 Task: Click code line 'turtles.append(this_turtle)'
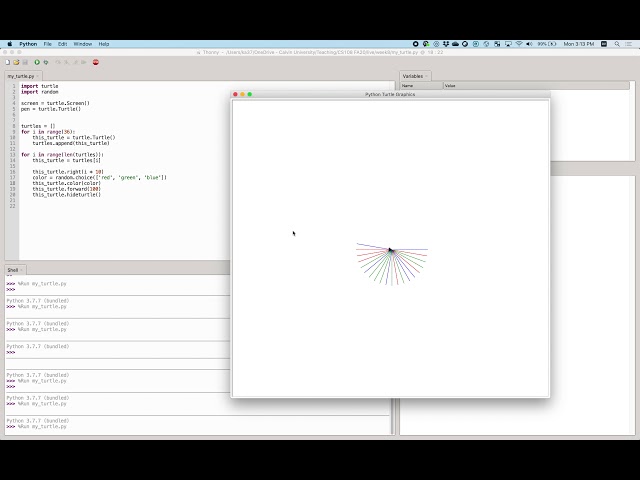[x=71, y=143]
